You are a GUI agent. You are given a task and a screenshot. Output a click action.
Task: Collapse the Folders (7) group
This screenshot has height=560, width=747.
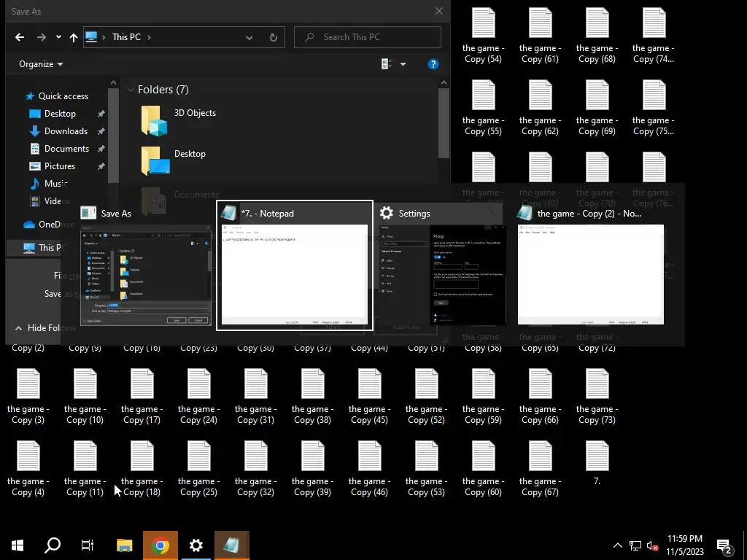pyautogui.click(x=131, y=90)
